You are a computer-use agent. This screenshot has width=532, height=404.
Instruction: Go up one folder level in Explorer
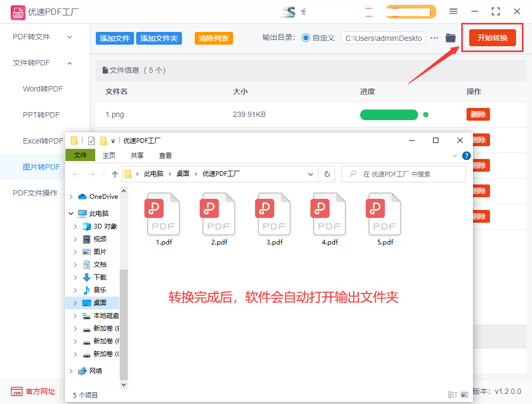click(115, 174)
